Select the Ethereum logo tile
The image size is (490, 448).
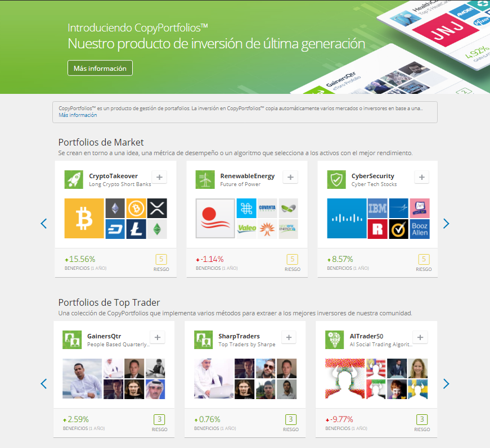click(x=115, y=208)
